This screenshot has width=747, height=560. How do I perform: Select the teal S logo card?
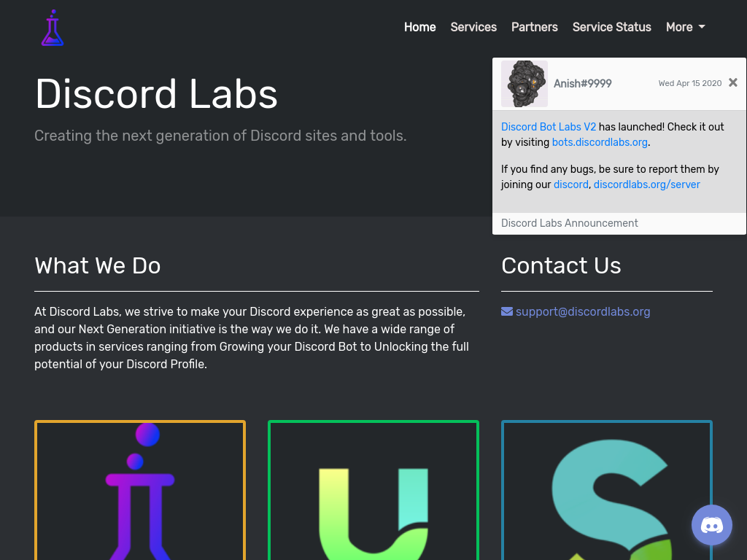tap(607, 490)
